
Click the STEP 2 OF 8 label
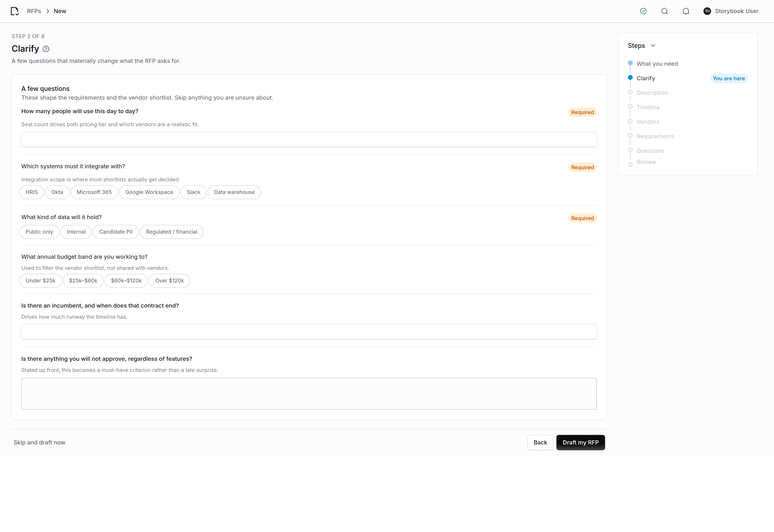point(28,36)
